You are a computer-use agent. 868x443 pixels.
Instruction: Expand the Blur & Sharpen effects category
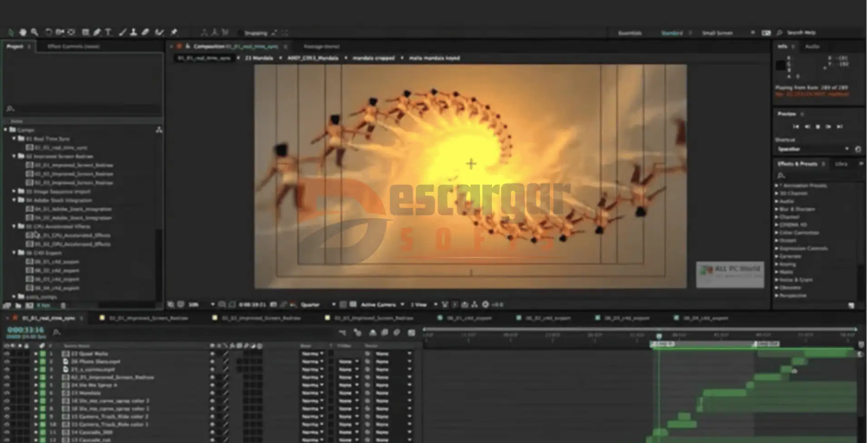click(777, 209)
